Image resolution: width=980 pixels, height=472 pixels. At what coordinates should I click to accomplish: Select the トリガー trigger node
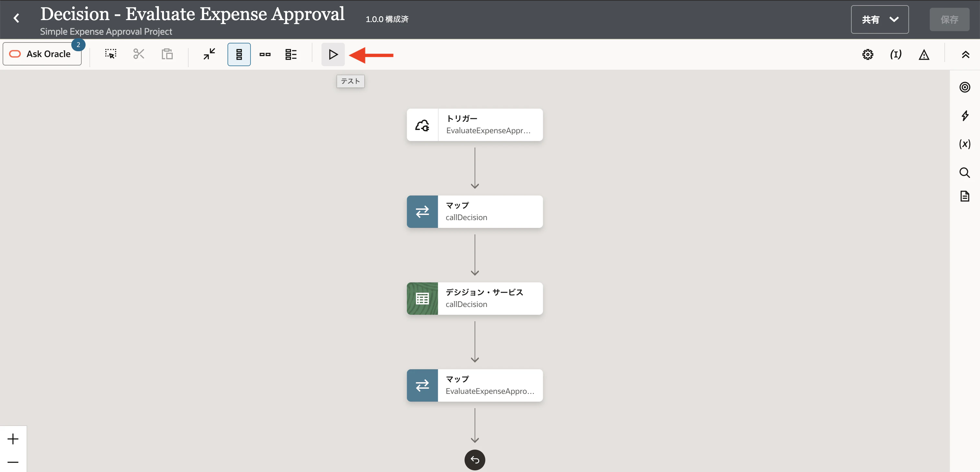click(x=475, y=125)
